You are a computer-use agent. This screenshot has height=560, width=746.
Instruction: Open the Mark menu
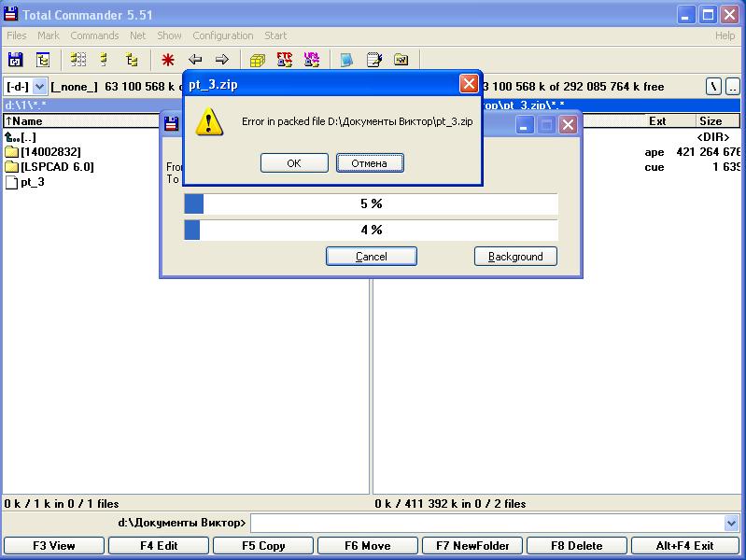[49, 35]
